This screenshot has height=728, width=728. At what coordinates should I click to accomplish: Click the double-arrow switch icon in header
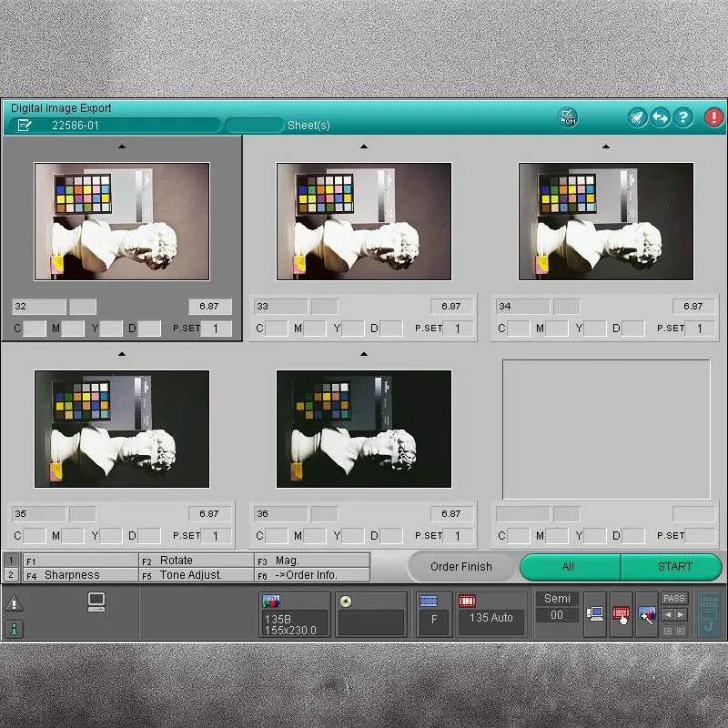coord(660,117)
